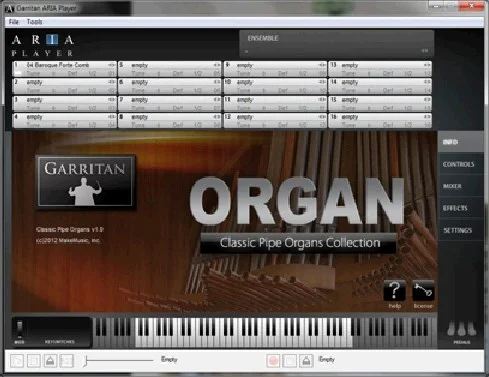Switch to the CONTROLS tab
489x377 pixels.
pyautogui.click(x=461, y=164)
